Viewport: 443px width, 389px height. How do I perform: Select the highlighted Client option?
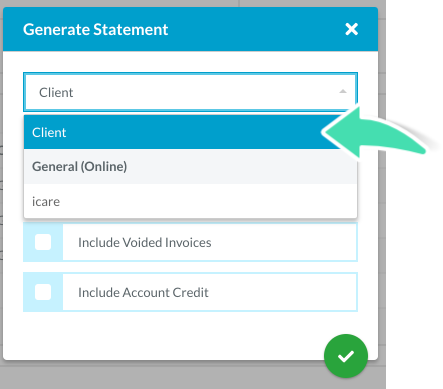[x=190, y=132]
